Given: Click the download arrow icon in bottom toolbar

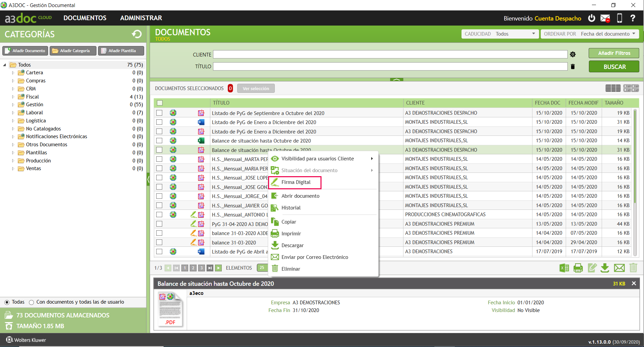Looking at the screenshot, I should click(605, 268).
